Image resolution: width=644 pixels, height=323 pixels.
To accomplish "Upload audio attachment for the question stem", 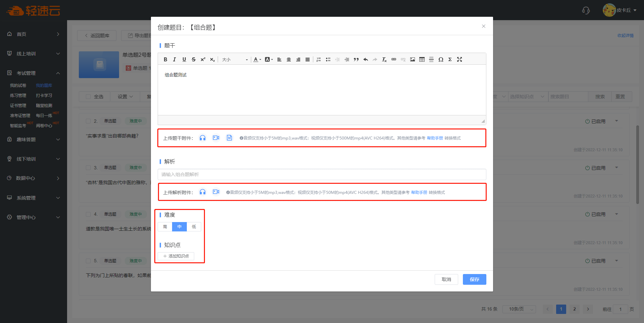I will 203,138.
